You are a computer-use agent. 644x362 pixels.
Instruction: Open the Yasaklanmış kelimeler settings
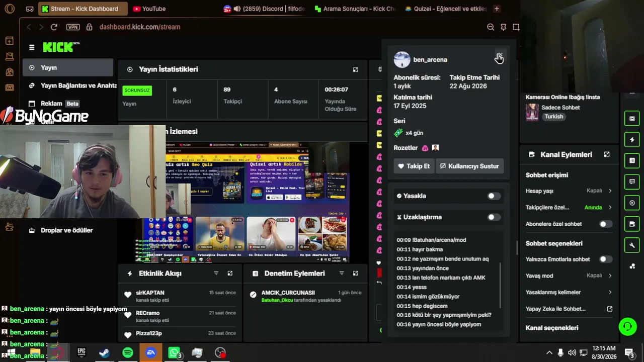click(569, 292)
